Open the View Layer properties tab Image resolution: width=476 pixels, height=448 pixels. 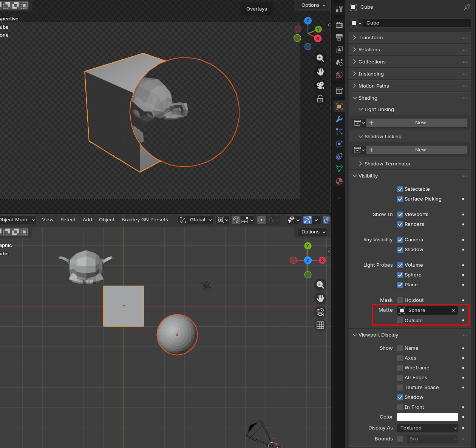(x=339, y=49)
